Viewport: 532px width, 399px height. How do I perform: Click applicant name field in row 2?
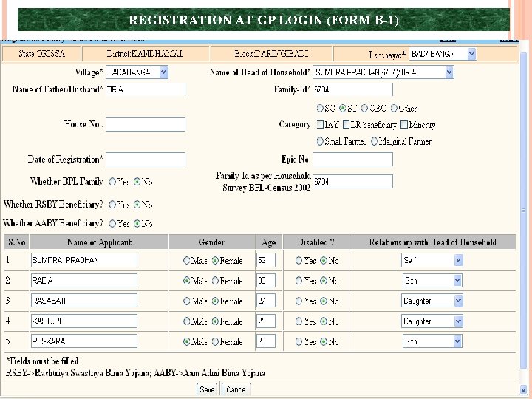pos(84,281)
